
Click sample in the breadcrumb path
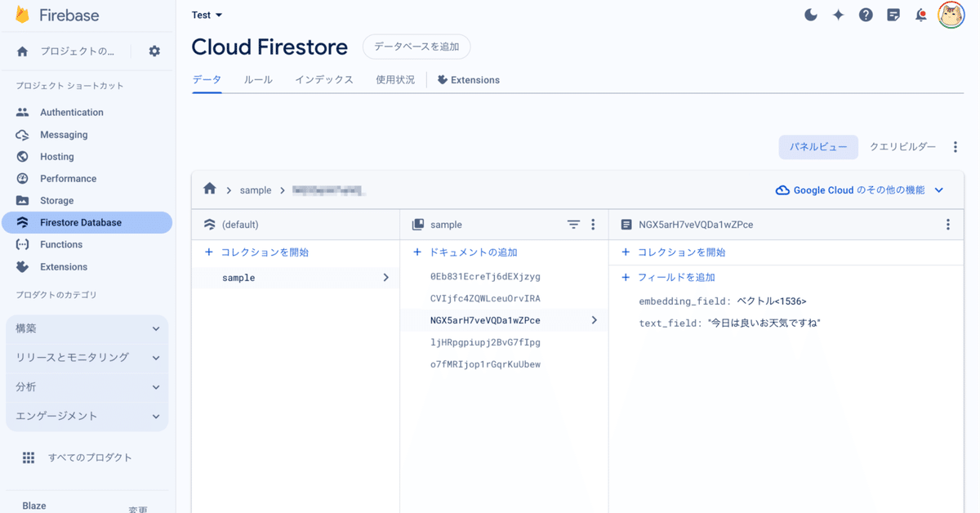(x=256, y=190)
